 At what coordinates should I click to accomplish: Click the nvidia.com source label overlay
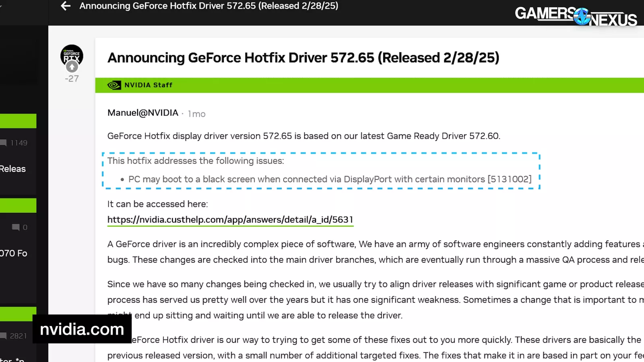82,329
